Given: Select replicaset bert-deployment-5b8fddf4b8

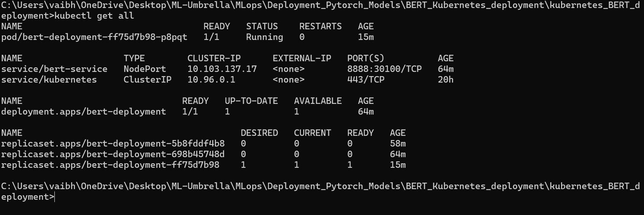Looking at the screenshot, I should click(113, 144).
